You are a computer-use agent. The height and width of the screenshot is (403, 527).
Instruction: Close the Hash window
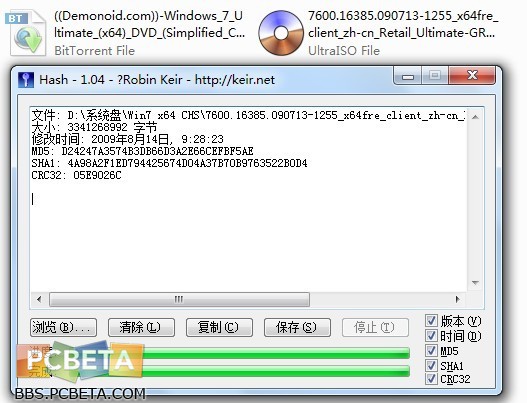click(x=472, y=75)
